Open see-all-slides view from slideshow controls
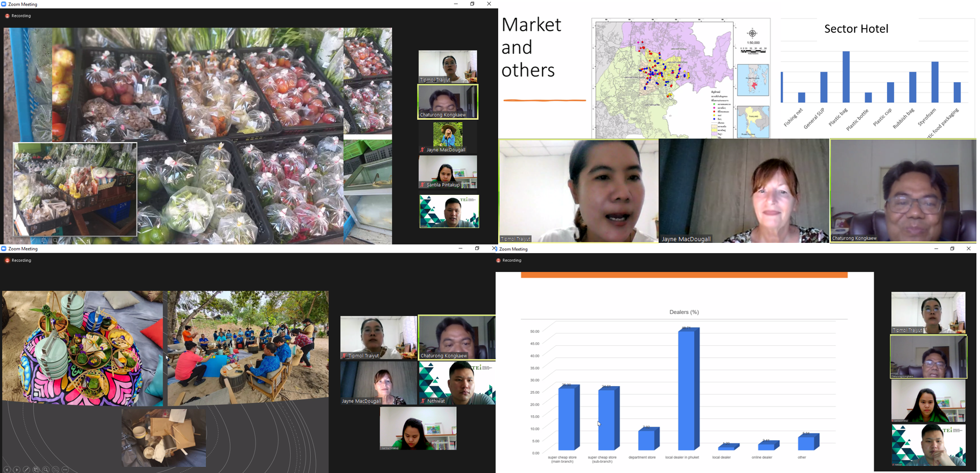This screenshot has width=980, height=473. 36,469
